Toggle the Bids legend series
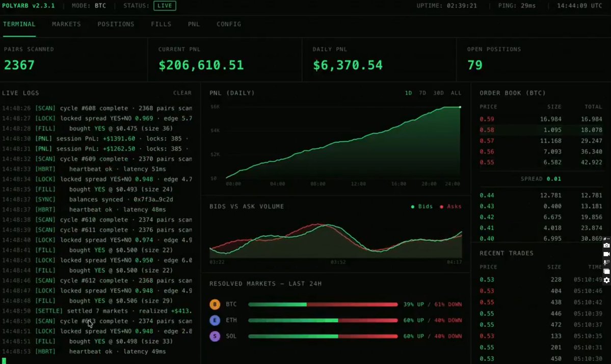 (421, 207)
